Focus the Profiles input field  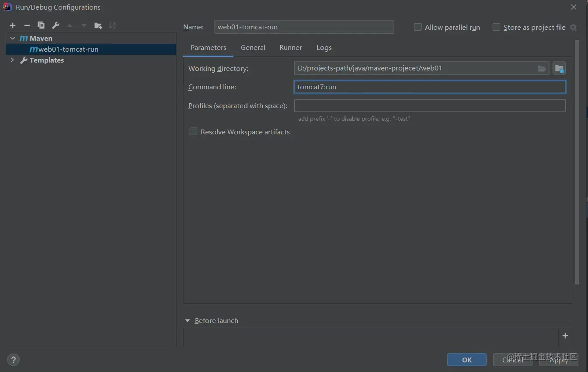[430, 105]
